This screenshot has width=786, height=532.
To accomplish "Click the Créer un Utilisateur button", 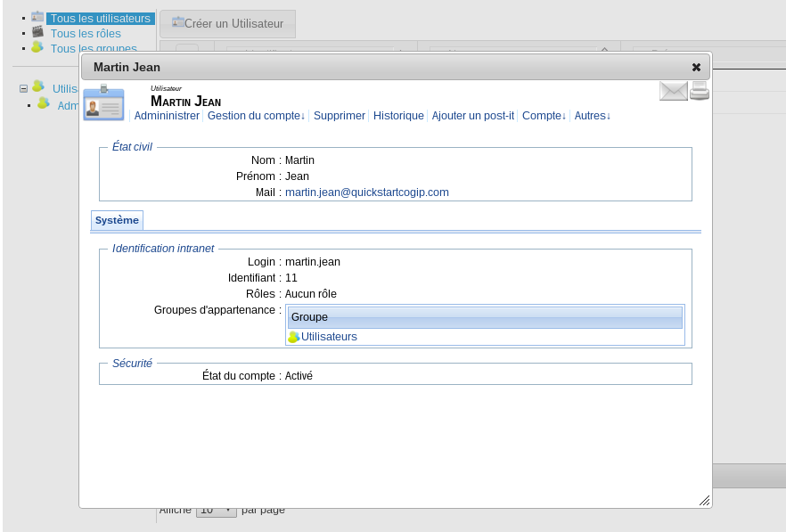I will point(227,23).
